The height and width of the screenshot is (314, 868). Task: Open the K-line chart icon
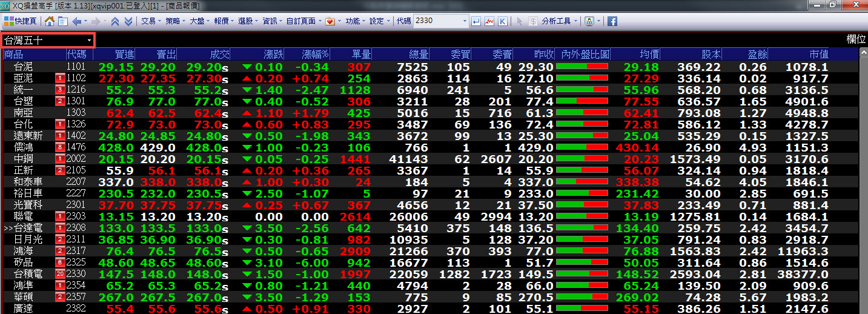click(503, 21)
